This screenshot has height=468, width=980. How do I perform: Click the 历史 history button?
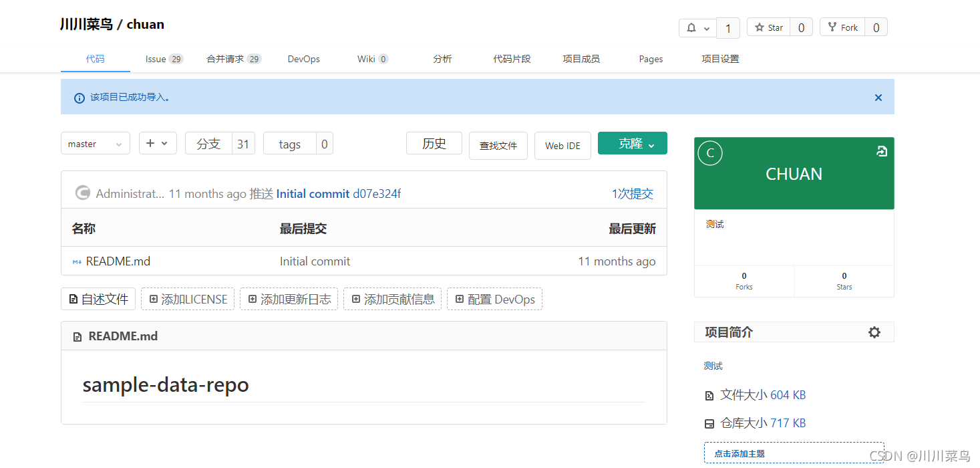click(434, 143)
